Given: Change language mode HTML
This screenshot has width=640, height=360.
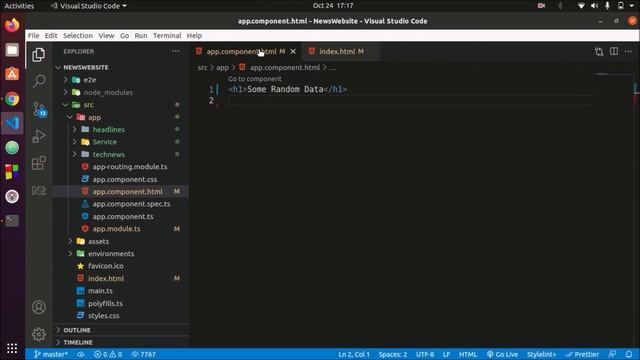Looking at the screenshot, I should point(468,354).
